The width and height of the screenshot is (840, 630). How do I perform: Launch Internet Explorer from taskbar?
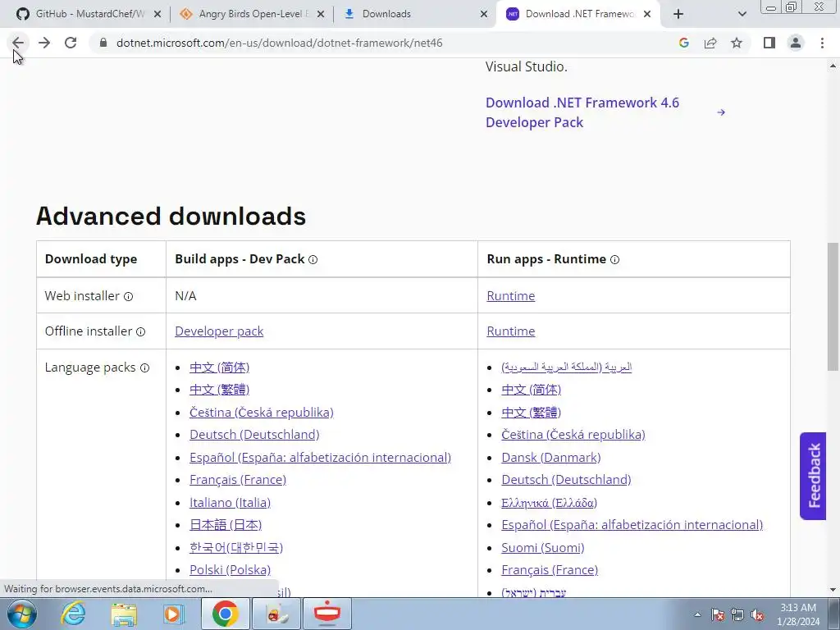(73, 614)
